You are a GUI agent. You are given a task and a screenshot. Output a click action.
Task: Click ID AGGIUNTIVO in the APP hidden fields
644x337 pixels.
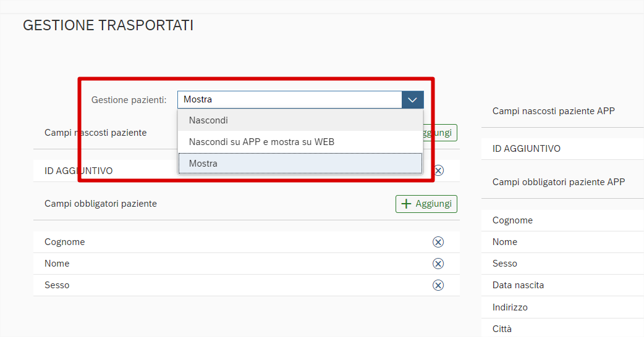coord(526,149)
